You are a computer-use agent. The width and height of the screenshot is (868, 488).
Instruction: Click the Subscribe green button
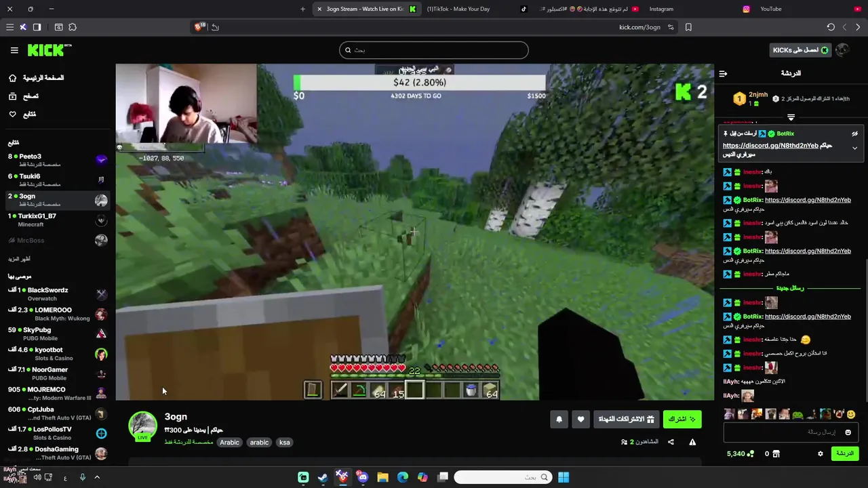[x=682, y=420]
